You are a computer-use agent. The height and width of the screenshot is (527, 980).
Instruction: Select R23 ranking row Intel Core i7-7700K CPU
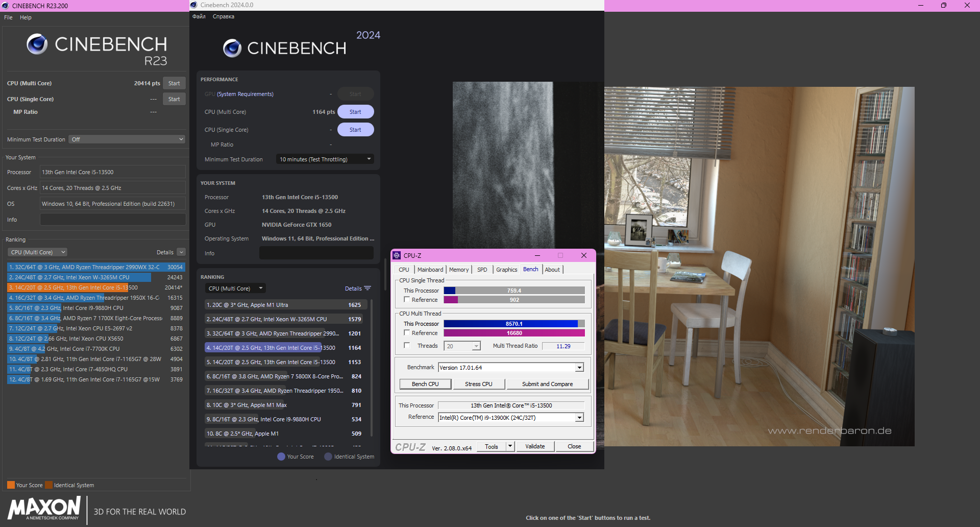[96, 349]
